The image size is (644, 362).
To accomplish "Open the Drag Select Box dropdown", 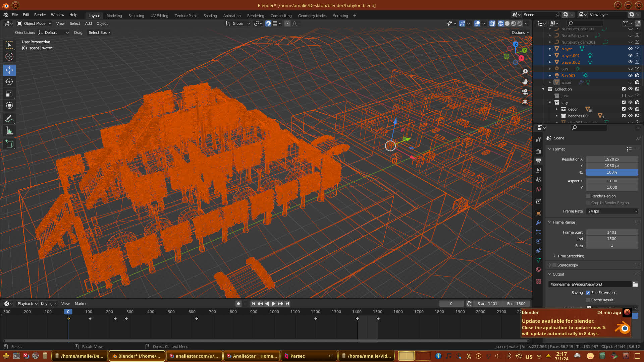I will (99, 33).
